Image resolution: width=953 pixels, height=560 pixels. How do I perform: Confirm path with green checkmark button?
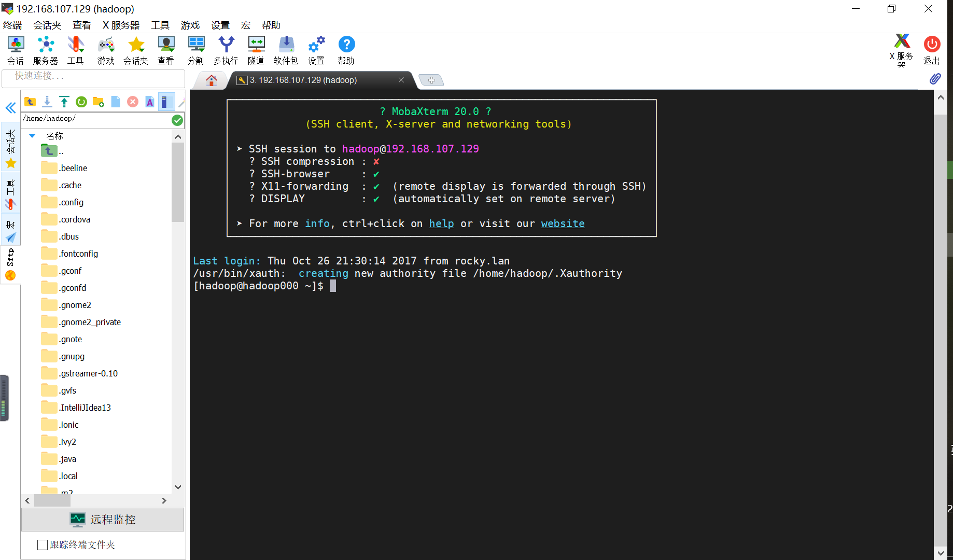[177, 120]
